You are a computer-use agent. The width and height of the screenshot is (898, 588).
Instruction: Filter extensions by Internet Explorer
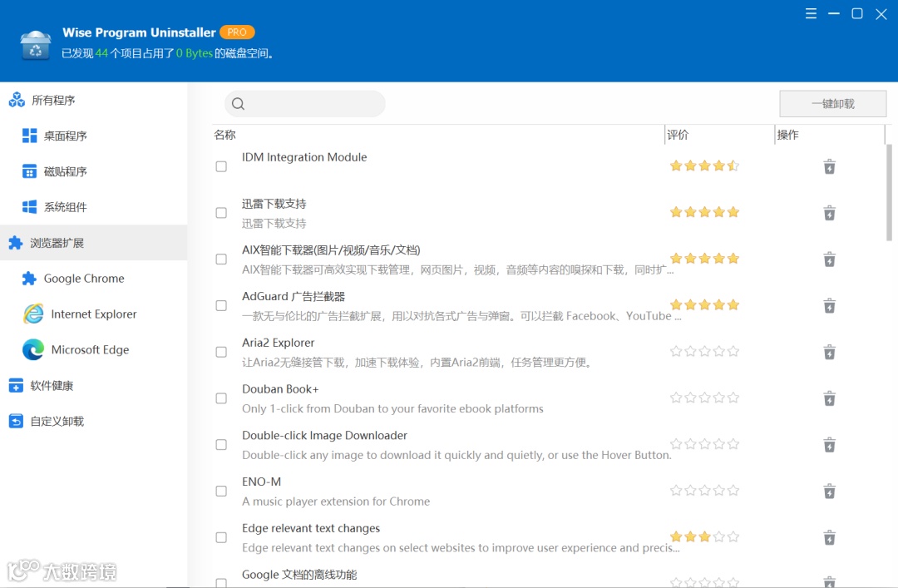point(93,314)
